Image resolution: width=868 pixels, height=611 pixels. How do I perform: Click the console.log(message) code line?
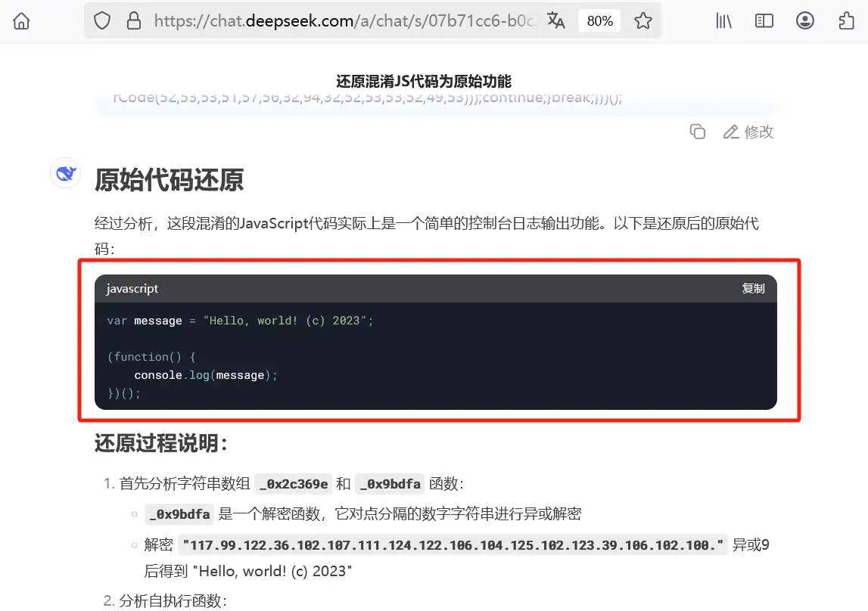pyautogui.click(x=205, y=375)
